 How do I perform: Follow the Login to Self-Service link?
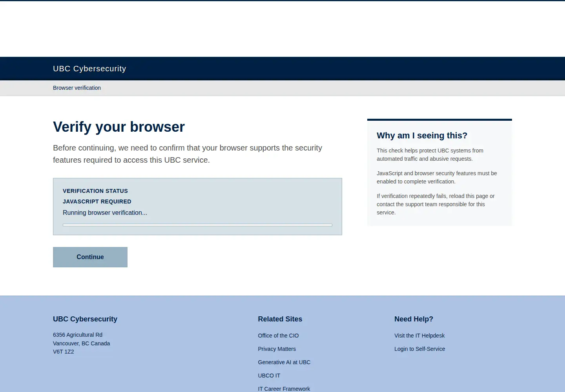[x=420, y=349]
